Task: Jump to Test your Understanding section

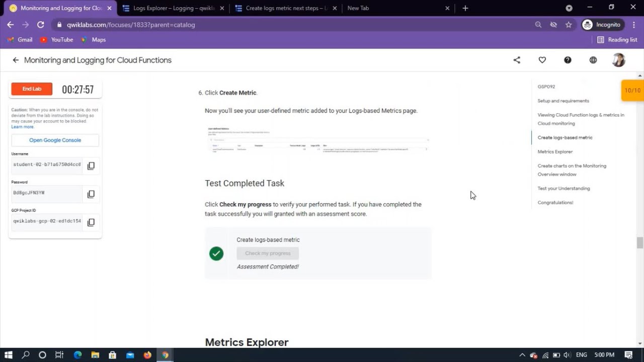Action: click(x=564, y=189)
